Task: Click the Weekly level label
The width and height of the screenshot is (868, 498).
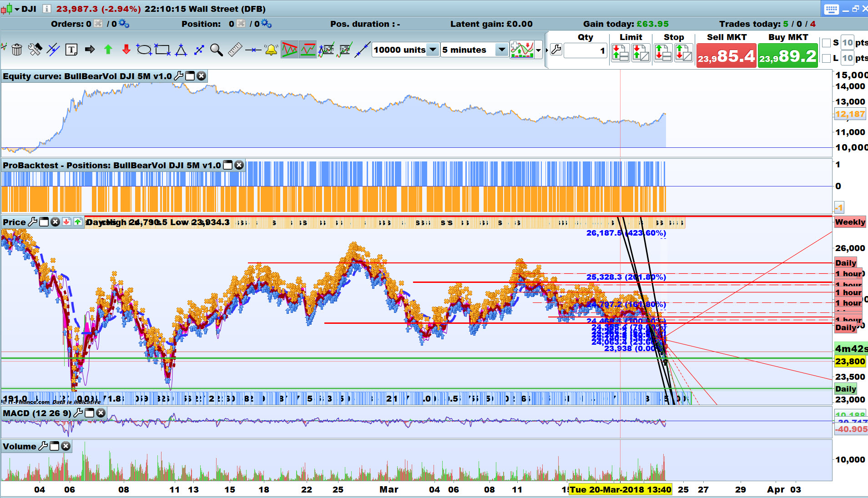Action: pos(850,222)
